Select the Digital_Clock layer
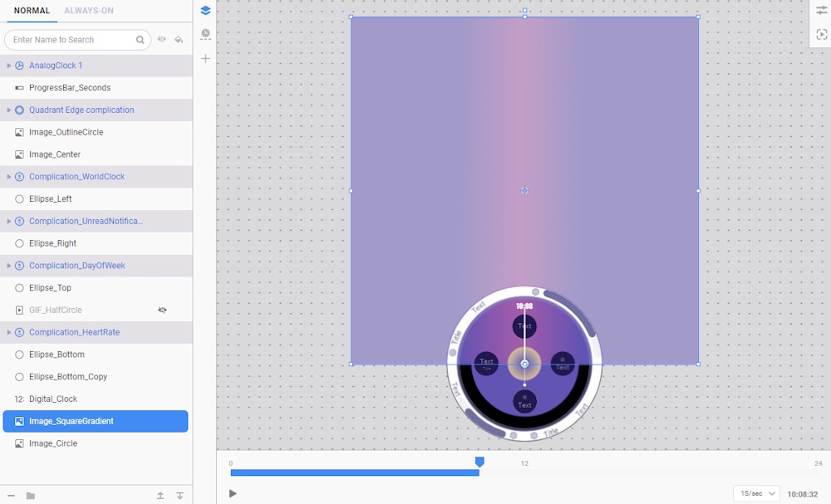 coord(53,399)
